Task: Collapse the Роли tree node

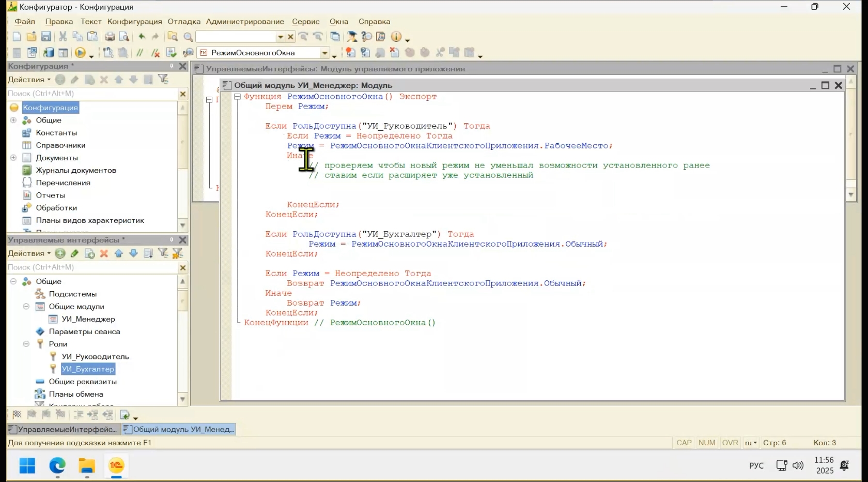Action: pyautogui.click(x=26, y=344)
